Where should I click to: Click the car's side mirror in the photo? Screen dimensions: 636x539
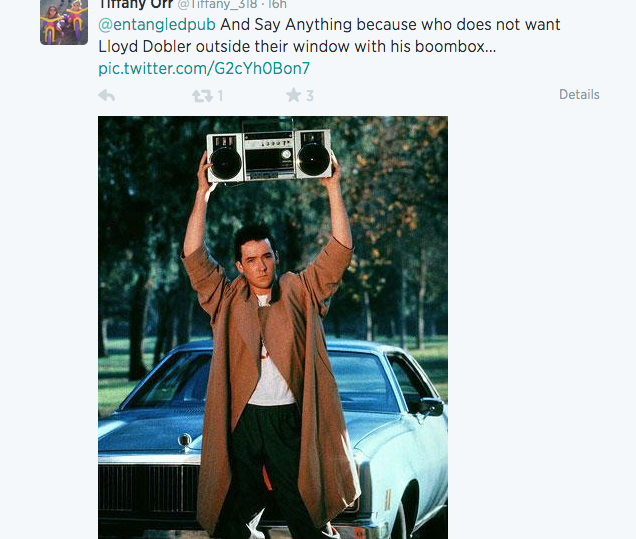431,406
